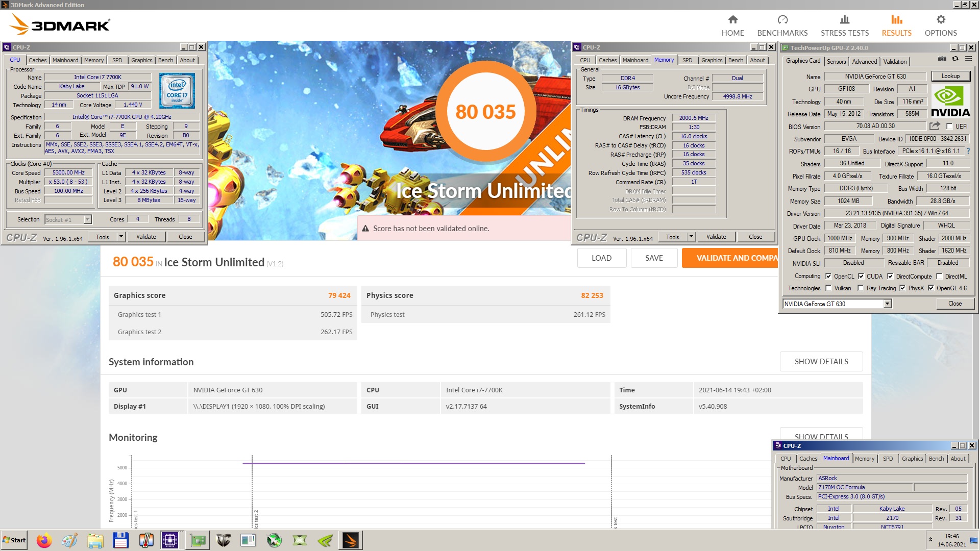Toggle the OpenCL checkbox
This screenshot has height=551, width=980.
point(828,276)
